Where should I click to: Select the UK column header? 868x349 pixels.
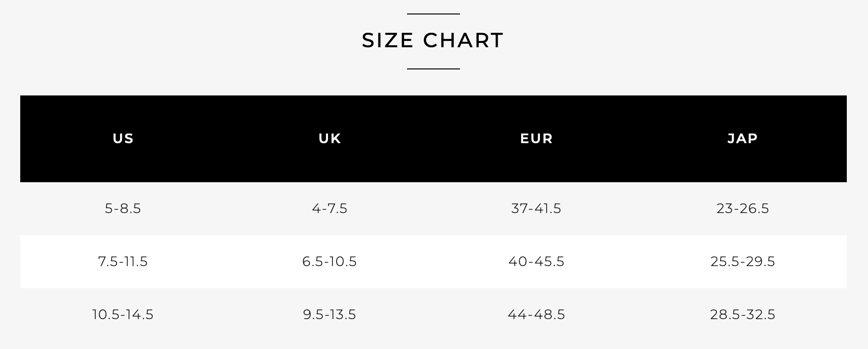pyautogui.click(x=330, y=139)
